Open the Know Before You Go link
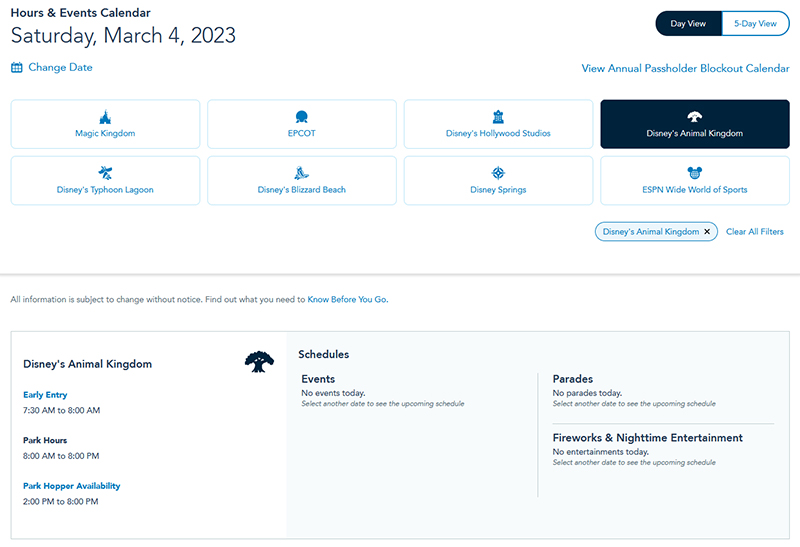Screen dimensions: 800x547 tap(347, 300)
